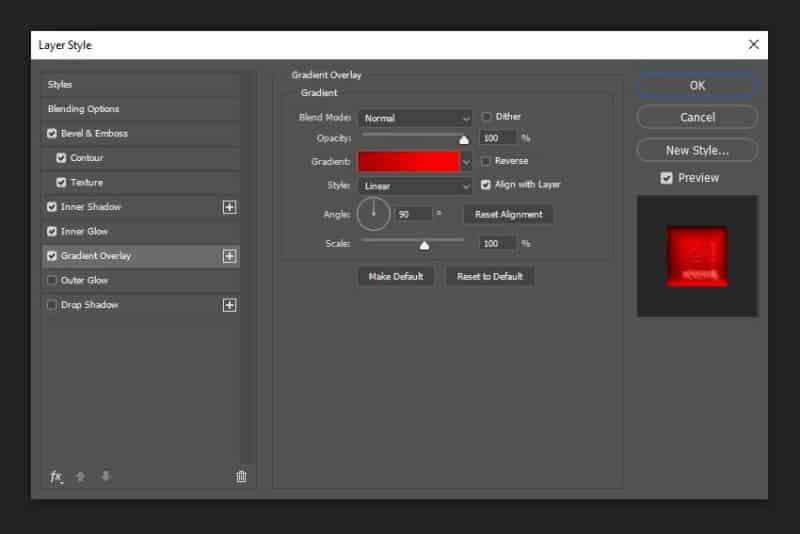Screen dimensions: 800x534
Task: Open the fx add layer effect menu
Action: tap(56, 477)
